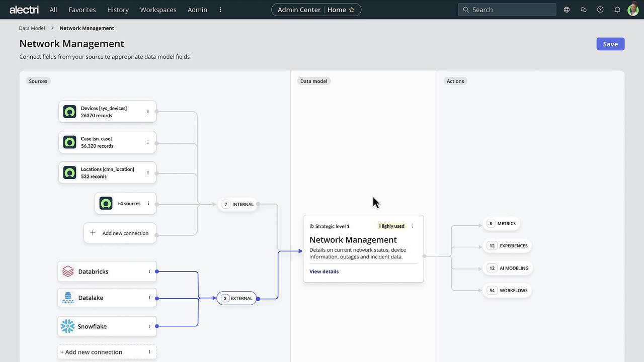This screenshot has height=362, width=644.
Task: Navigate to Data Model breadcrumb
Action: [x=31, y=28]
